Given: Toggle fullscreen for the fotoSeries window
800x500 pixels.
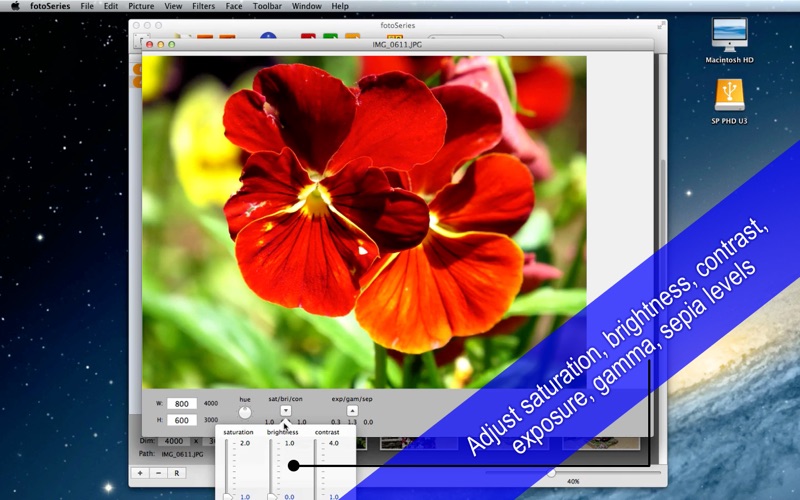Looking at the screenshot, I should pyautogui.click(x=661, y=25).
